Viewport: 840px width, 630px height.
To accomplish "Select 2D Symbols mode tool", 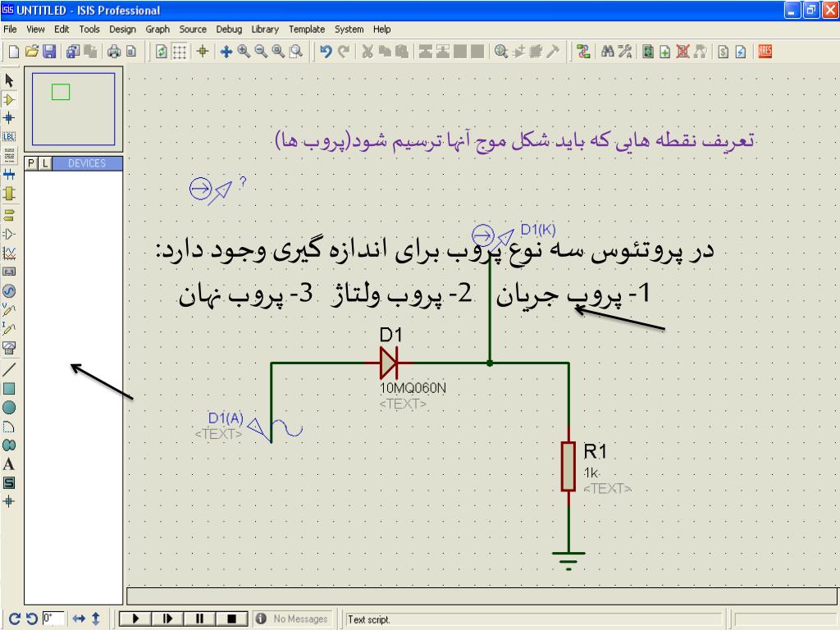I will point(9,482).
